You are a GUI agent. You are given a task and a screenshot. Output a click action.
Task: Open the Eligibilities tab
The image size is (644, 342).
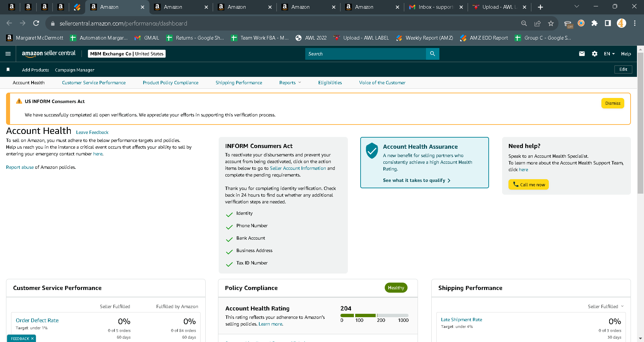[330, 83]
